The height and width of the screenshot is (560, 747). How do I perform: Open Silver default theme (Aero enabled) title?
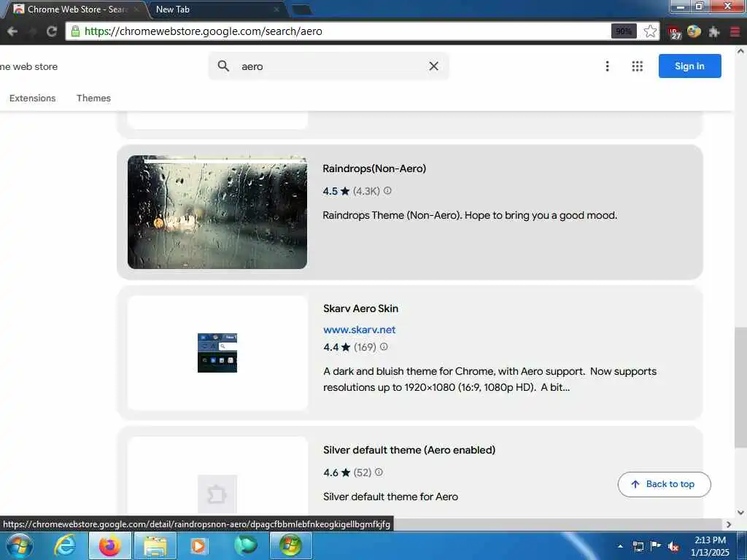[x=409, y=450]
